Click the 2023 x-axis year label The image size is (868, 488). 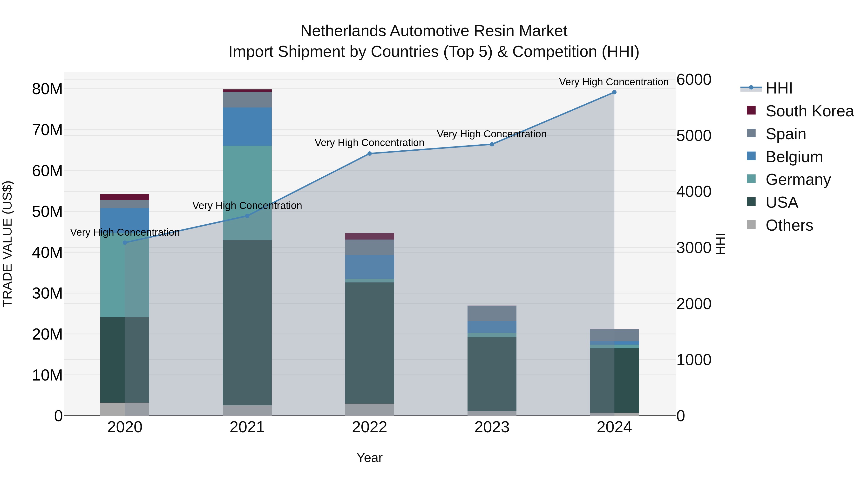492,427
